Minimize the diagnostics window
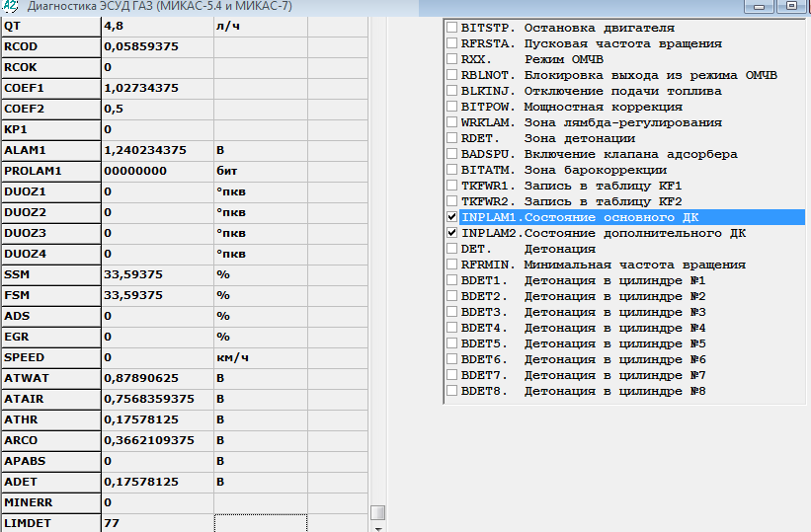The image size is (811, 532). [759, 6]
